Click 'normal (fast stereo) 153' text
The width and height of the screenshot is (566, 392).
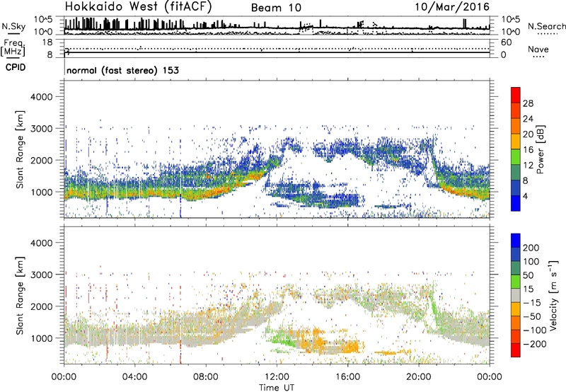pos(122,70)
